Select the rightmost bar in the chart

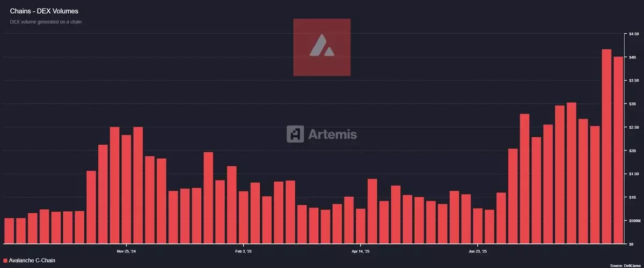tap(618, 150)
